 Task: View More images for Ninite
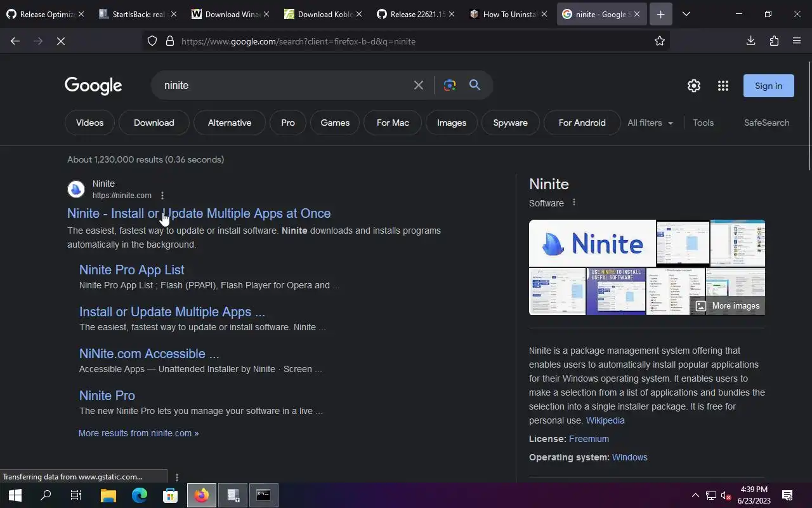[x=728, y=305]
